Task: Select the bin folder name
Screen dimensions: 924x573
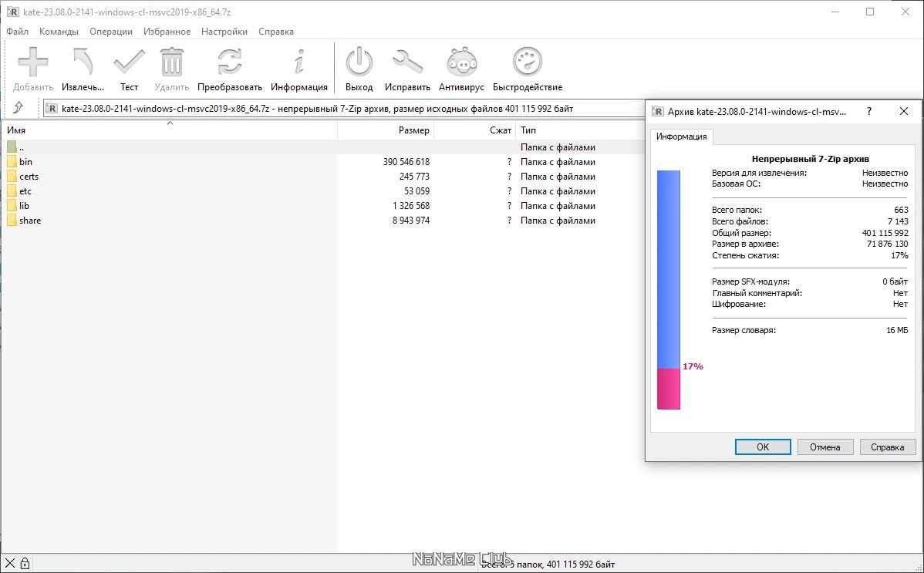Action: 26,161
